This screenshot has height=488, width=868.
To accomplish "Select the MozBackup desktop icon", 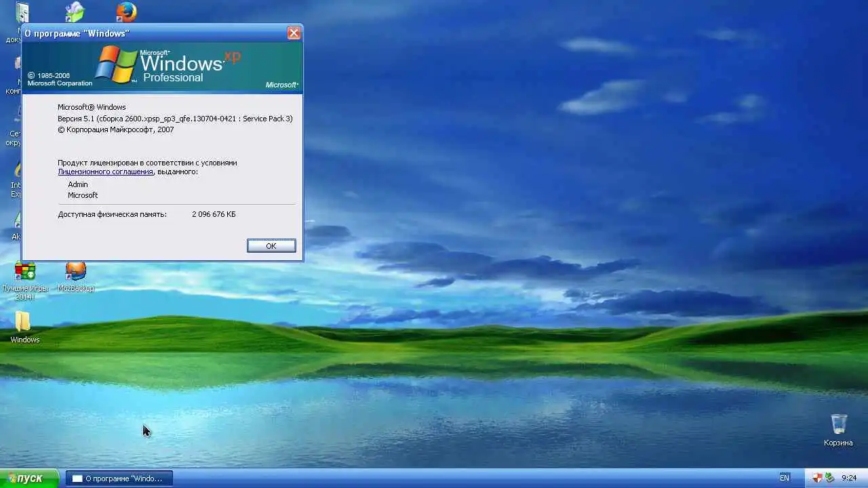I will point(76,277).
